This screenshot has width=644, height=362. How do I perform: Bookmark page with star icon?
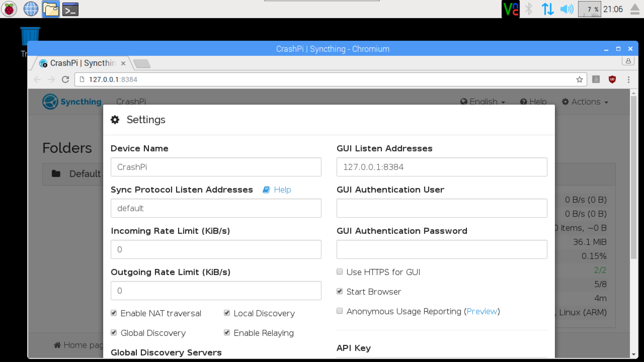579,79
